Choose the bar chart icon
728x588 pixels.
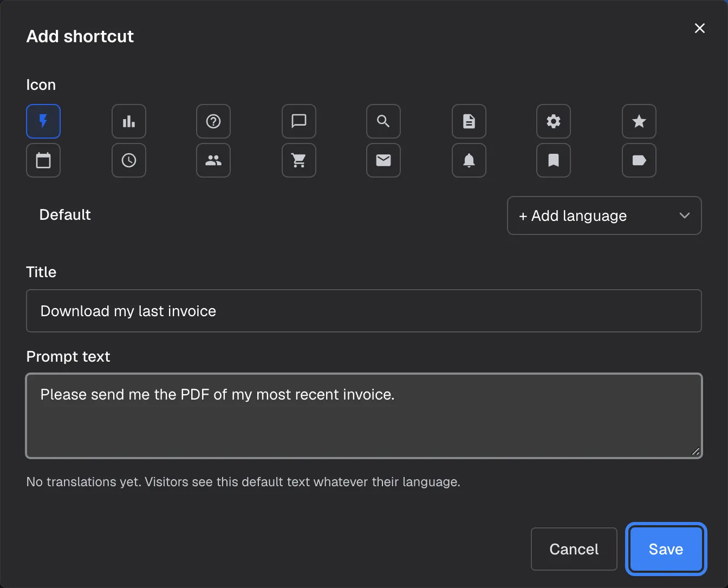(129, 121)
